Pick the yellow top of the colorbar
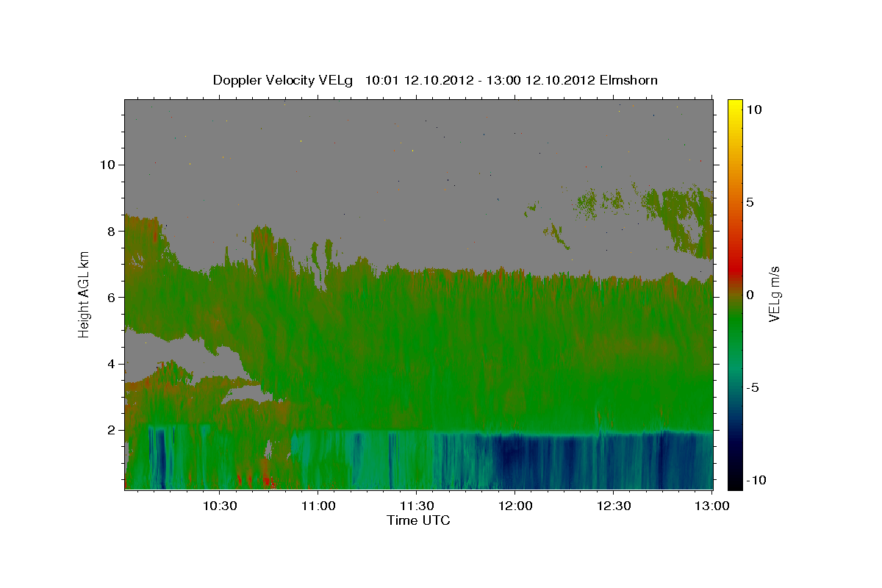The width and height of the screenshot is (882, 588). tap(734, 107)
